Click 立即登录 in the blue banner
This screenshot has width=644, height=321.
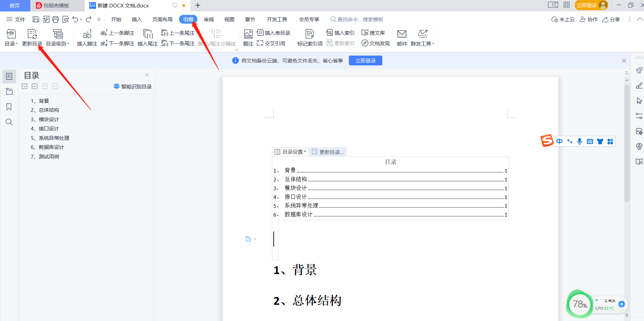[366, 60]
